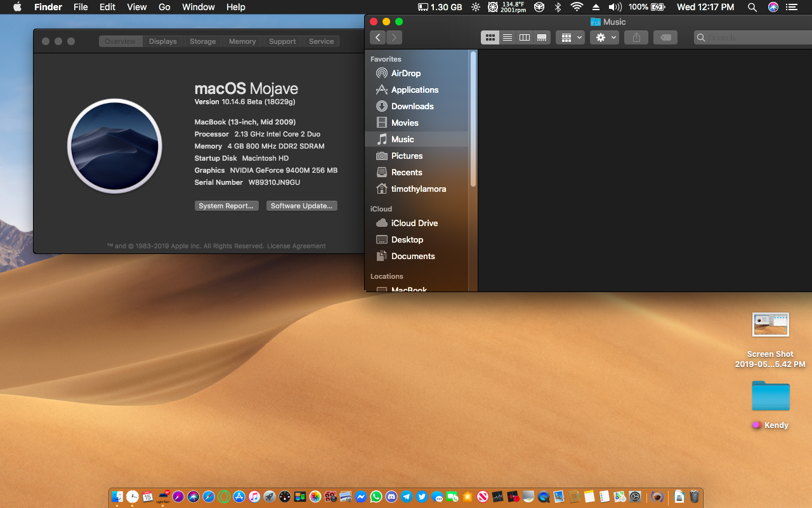Open the Wi-Fi menu bar icon

[577, 7]
